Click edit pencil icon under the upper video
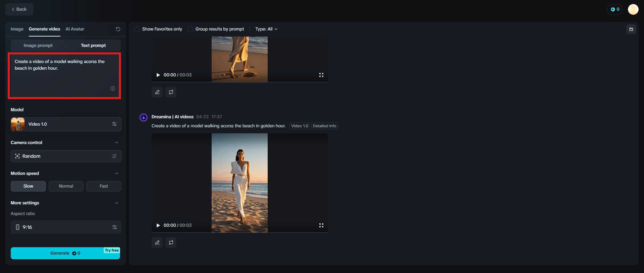Viewport: 644px width, 273px height. (x=157, y=92)
